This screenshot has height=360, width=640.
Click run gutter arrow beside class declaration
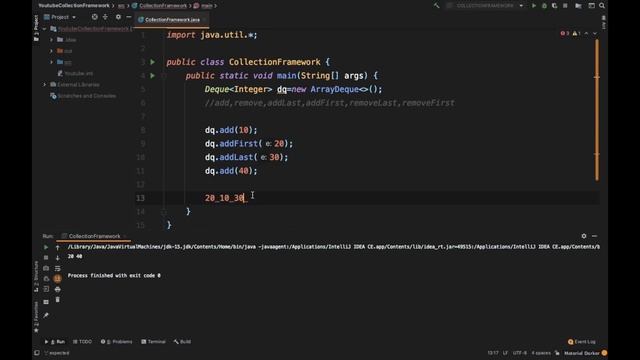pyautogui.click(x=153, y=62)
